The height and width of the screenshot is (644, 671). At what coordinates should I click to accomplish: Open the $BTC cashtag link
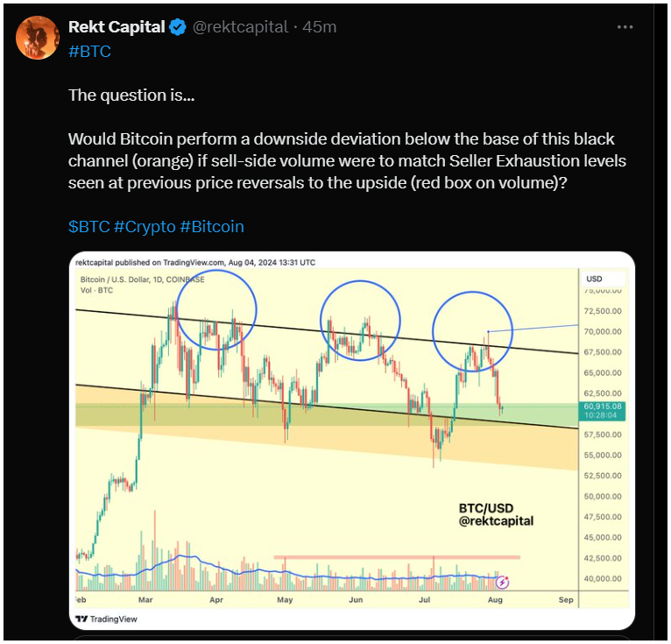pyautogui.click(x=89, y=226)
